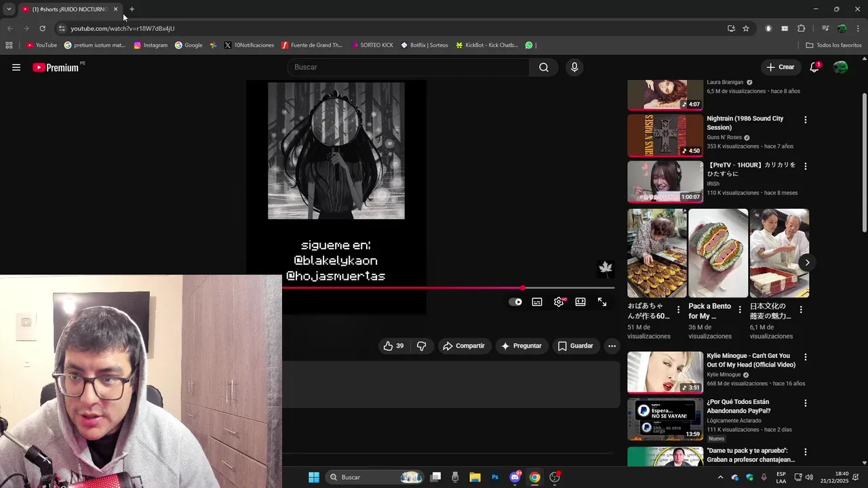The image size is (868, 488).
Task: Open the Instagram bookmark
Action: tap(151, 45)
